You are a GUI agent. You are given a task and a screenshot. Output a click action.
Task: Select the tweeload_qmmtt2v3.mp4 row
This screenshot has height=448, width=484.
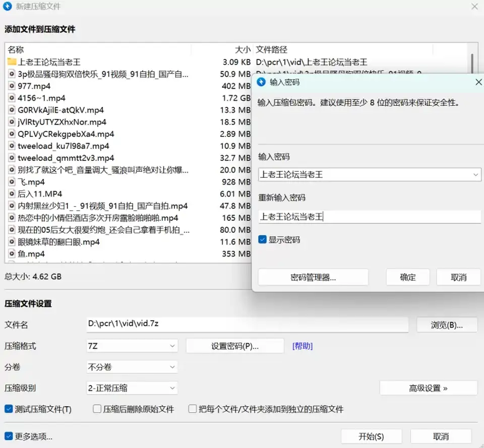[129, 158]
